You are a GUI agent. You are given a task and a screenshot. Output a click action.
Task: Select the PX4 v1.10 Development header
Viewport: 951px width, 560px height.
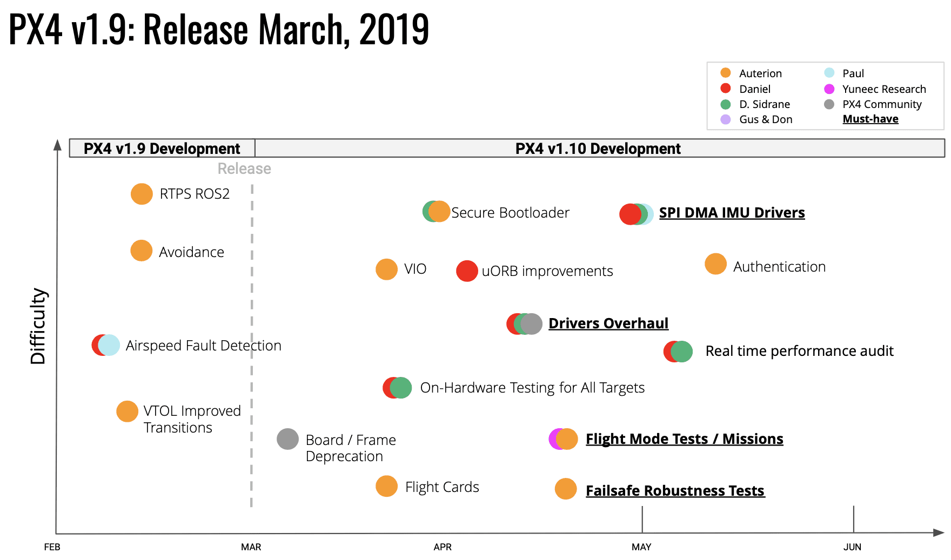pos(598,149)
